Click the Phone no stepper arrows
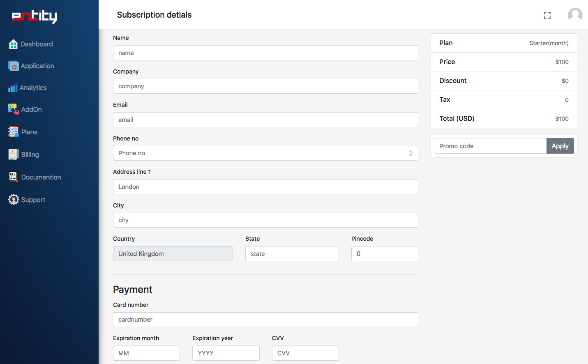 pos(410,153)
